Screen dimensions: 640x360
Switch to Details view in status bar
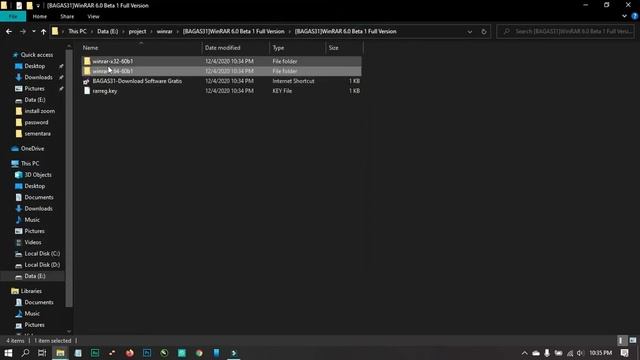pyautogui.click(x=621, y=340)
